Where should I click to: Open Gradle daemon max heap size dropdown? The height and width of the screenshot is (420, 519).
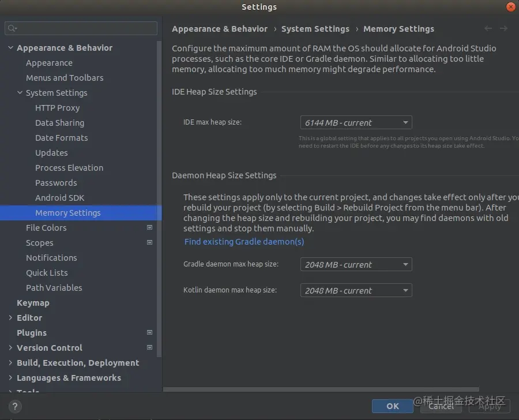tap(356, 264)
